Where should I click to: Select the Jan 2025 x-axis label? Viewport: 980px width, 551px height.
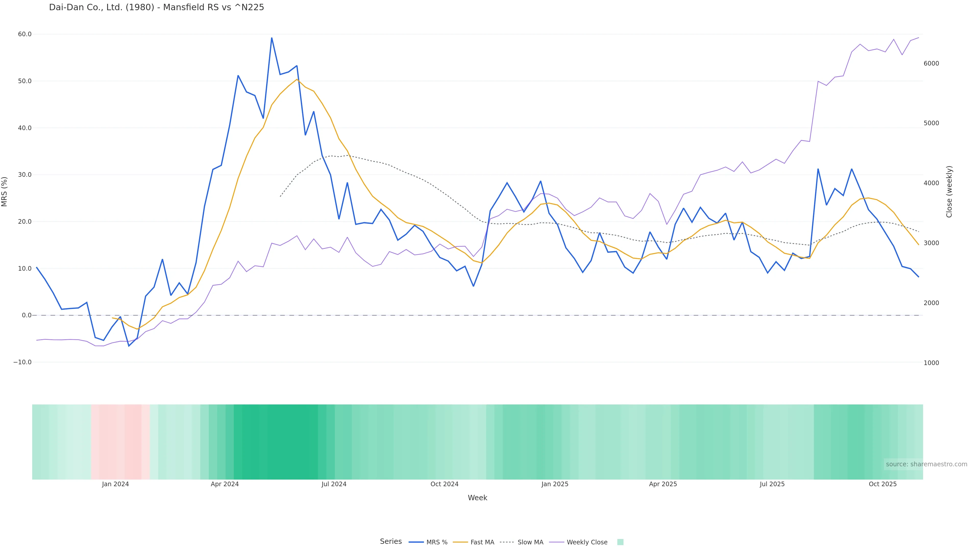coord(555,484)
